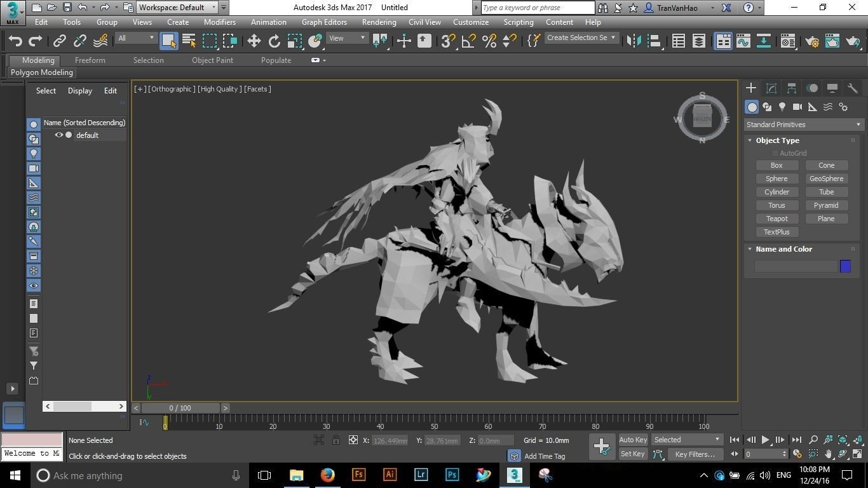
Task: Create a Teapot primitive button
Action: [776, 219]
